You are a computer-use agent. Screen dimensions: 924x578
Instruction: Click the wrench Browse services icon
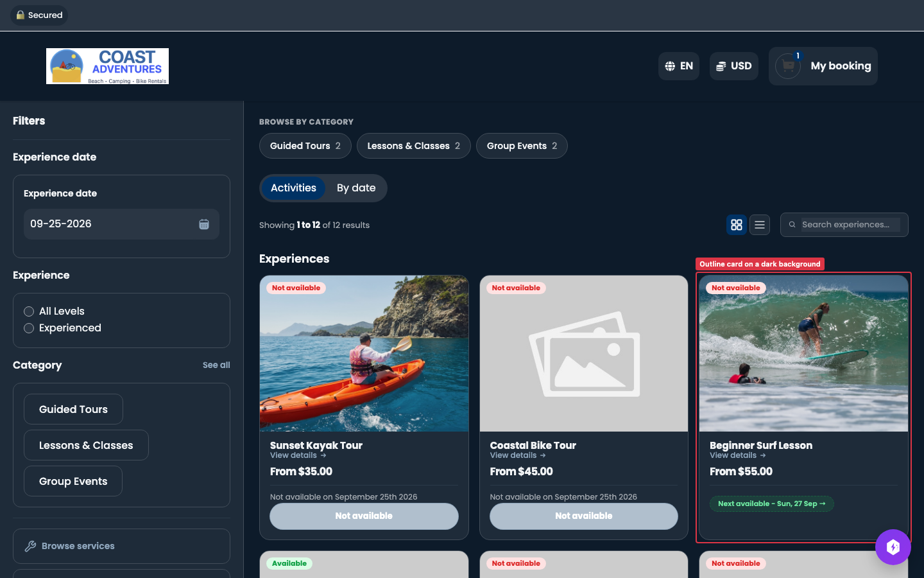point(30,546)
